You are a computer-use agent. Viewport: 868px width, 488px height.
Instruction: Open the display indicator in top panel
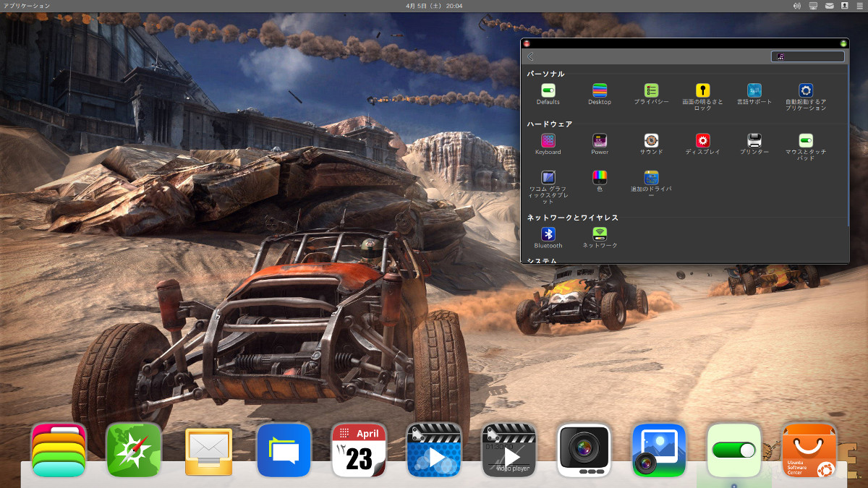tap(813, 6)
